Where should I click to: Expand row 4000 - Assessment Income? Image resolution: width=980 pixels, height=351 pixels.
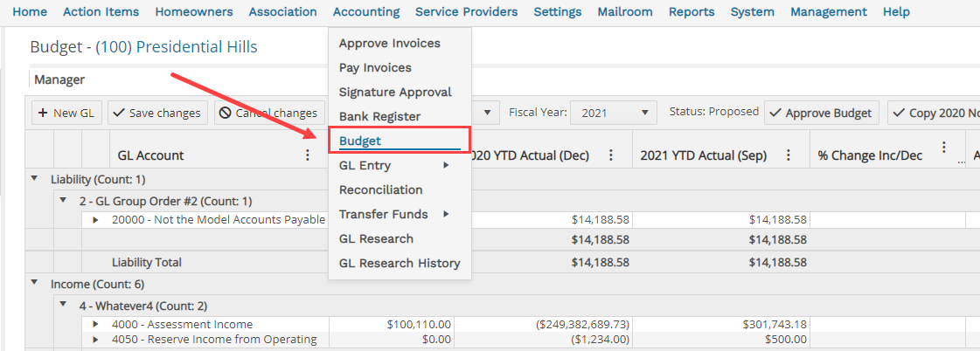(95, 324)
